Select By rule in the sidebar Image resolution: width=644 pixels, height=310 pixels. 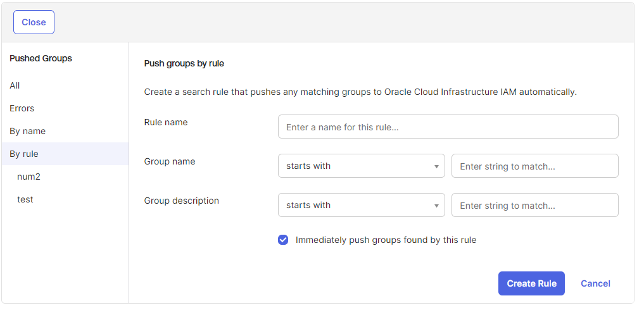pyautogui.click(x=24, y=154)
